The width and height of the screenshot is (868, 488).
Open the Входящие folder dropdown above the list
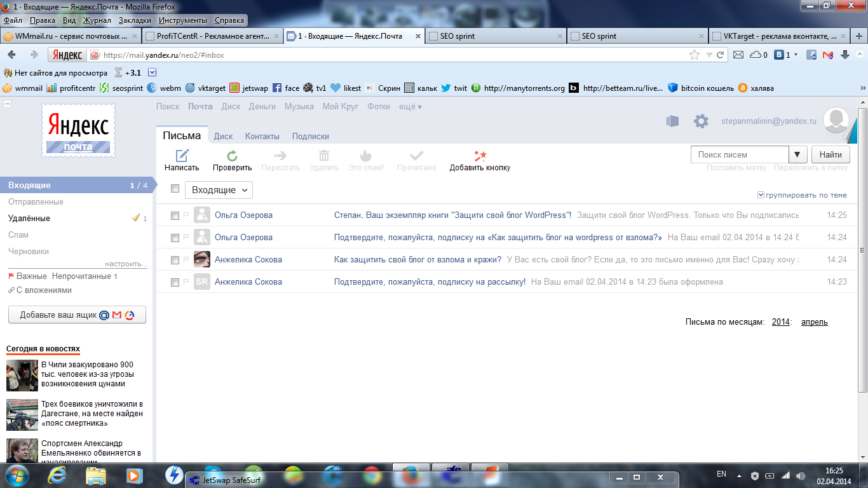(x=219, y=190)
